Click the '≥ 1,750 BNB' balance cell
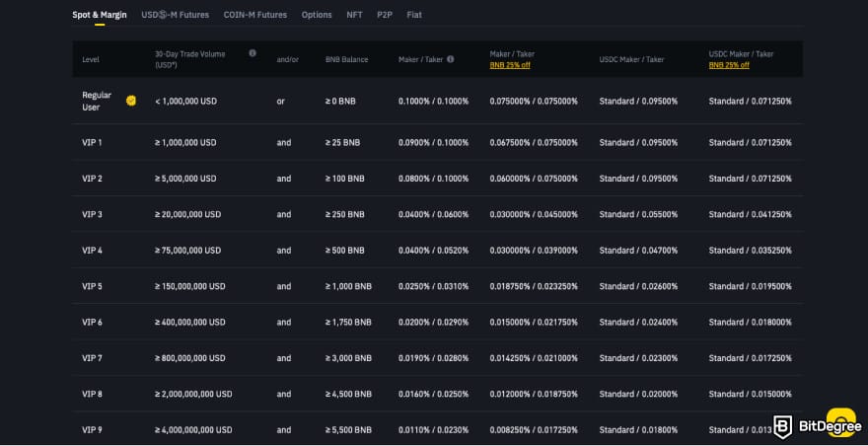Screen dimensions: 868x446 pos(349,322)
